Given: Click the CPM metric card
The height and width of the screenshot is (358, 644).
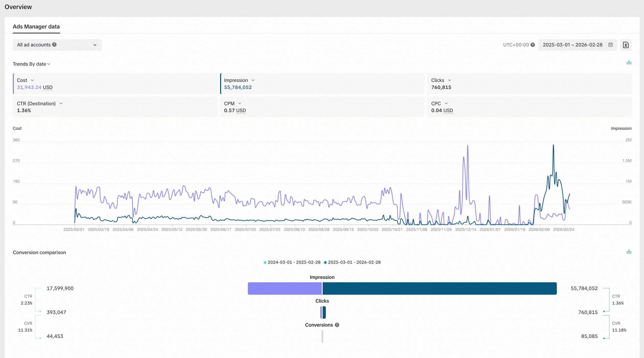Looking at the screenshot, I should [x=322, y=107].
